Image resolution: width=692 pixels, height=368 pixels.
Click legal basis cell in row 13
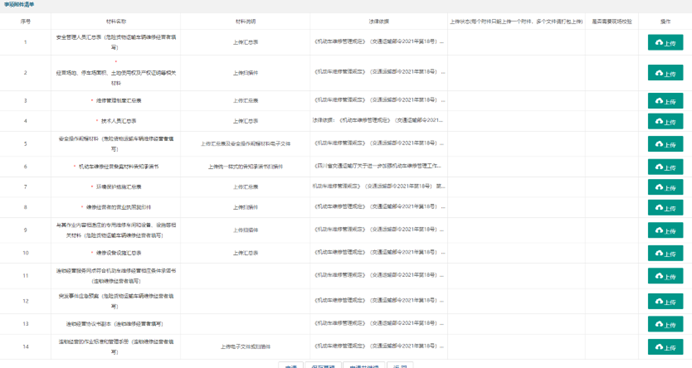pyautogui.click(x=379, y=324)
